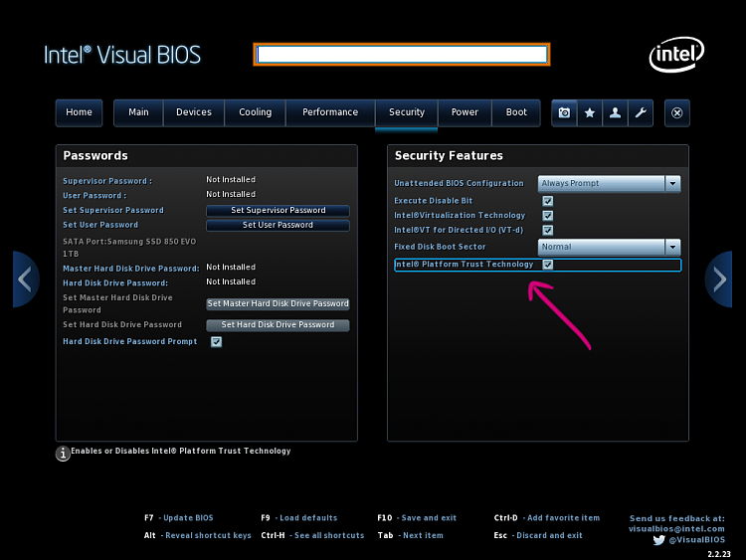The image size is (746, 560).
Task: Click the Passwords panel heading
Action: (x=95, y=156)
